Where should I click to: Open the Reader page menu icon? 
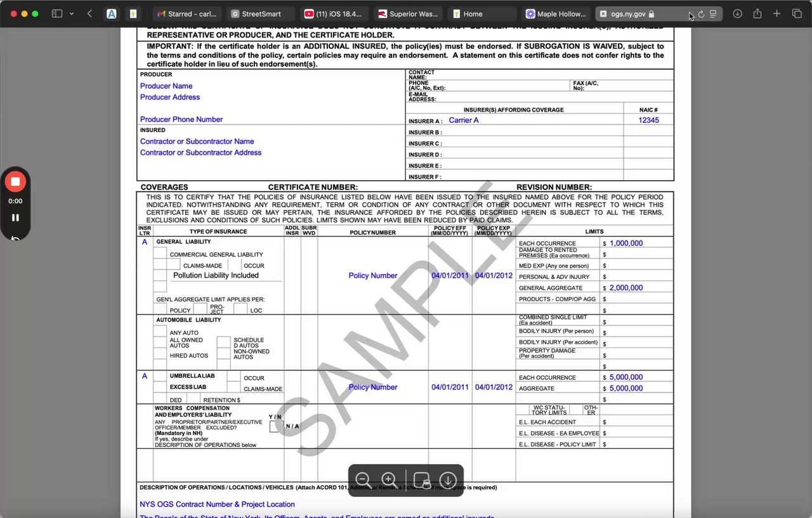(x=713, y=13)
